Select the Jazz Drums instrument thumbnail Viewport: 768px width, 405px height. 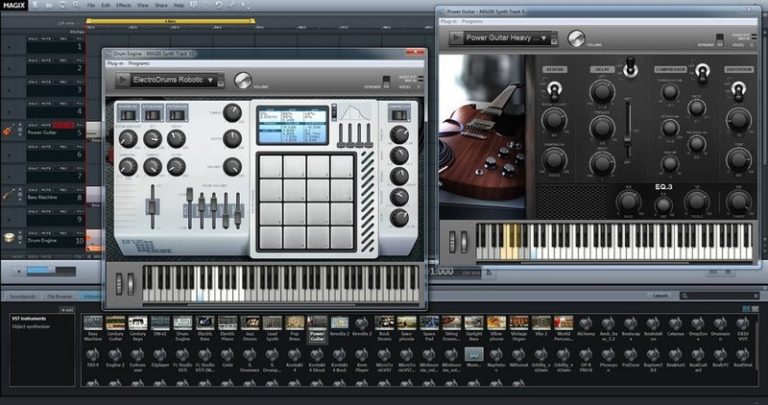[x=250, y=323]
